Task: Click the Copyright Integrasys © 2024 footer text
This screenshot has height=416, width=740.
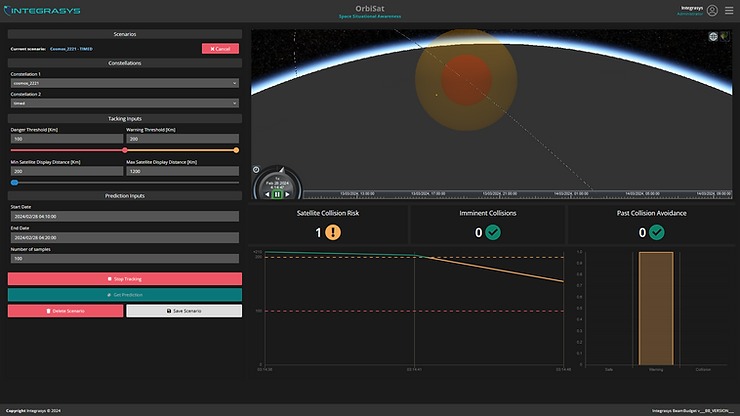Action: point(33,411)
